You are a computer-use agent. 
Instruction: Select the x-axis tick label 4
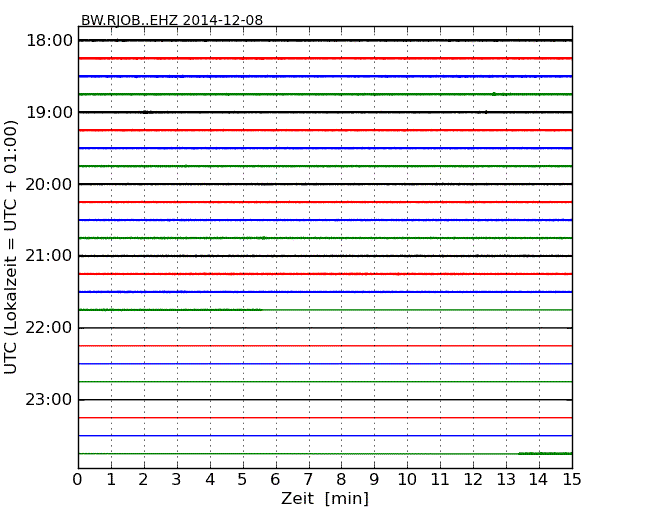210,479
